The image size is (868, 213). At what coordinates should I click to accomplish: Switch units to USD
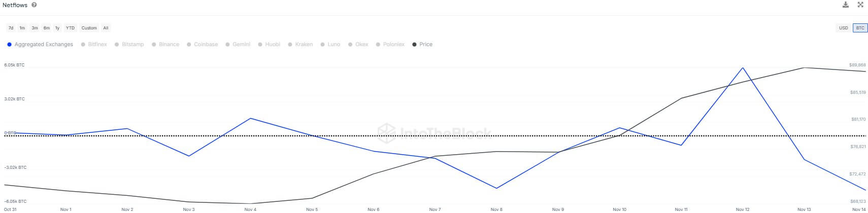click(843, 28)
